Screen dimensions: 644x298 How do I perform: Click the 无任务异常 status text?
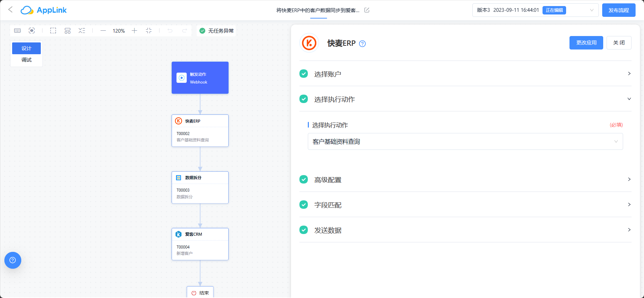[x=221, y=31]
